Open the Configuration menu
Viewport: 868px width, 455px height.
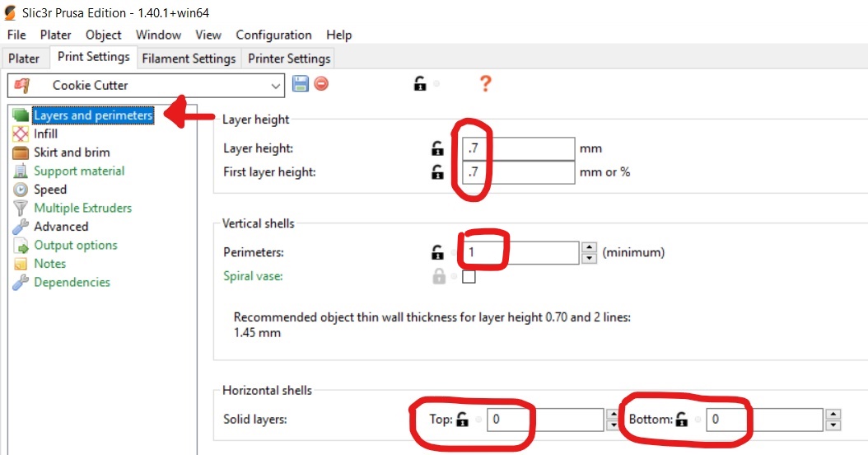tap(273, 35)
